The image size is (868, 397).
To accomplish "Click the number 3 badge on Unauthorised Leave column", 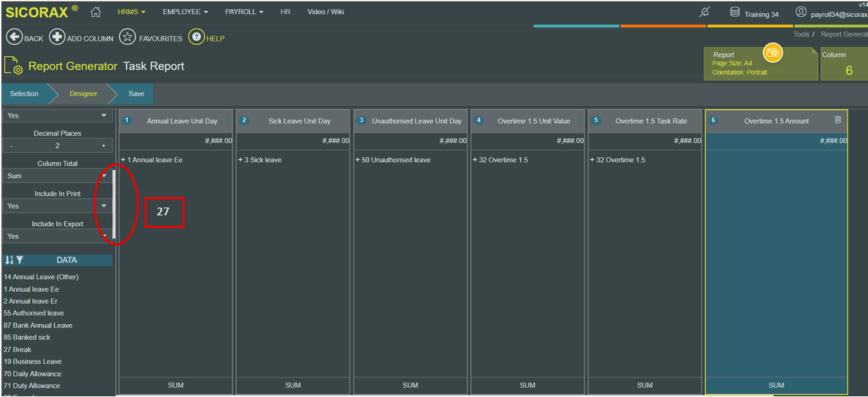I will click(x=362, y=121).
